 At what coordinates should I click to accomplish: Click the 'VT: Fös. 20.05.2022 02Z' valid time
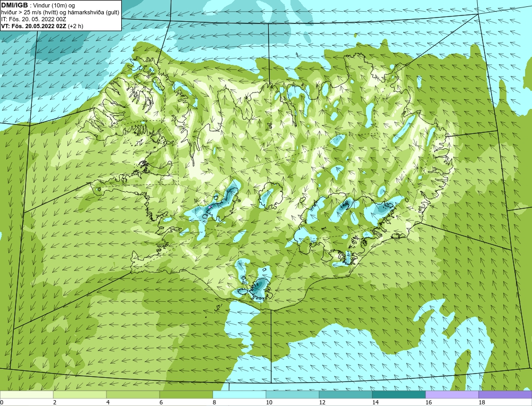[34, 26]
